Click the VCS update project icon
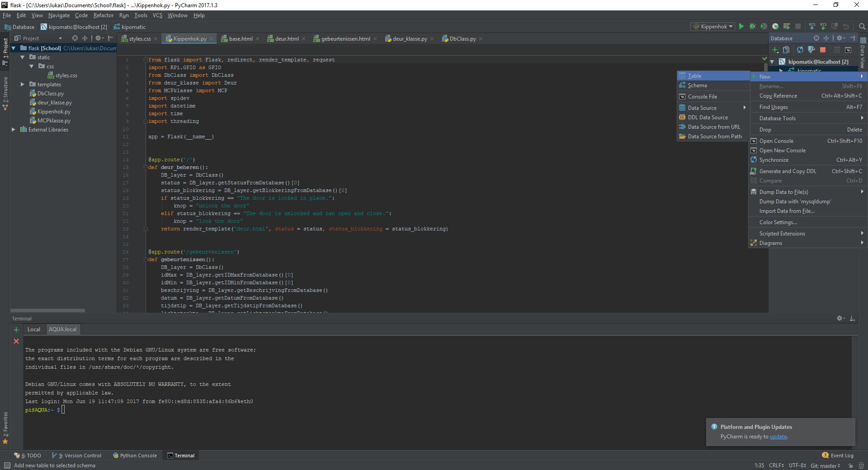The image size is (868, 470). click(812, 27)
